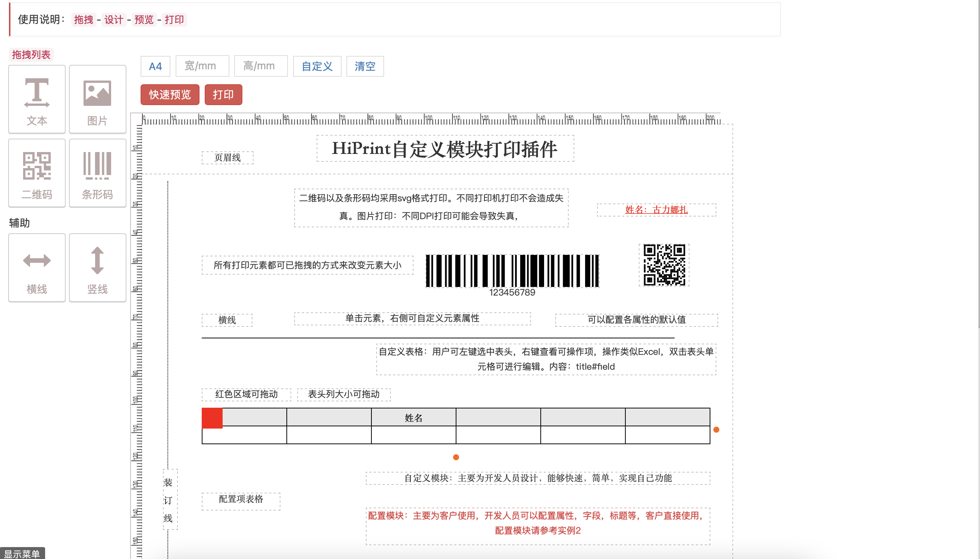Click the orange resize dot right of table
980x559 pixels.
tap(716, 430)
